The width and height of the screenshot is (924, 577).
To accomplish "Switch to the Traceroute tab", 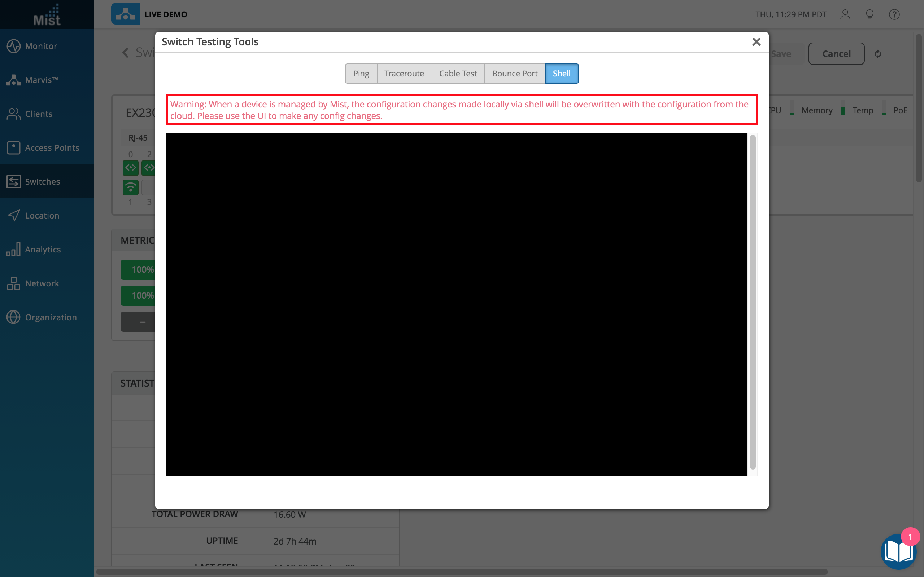I will (404, 74).
